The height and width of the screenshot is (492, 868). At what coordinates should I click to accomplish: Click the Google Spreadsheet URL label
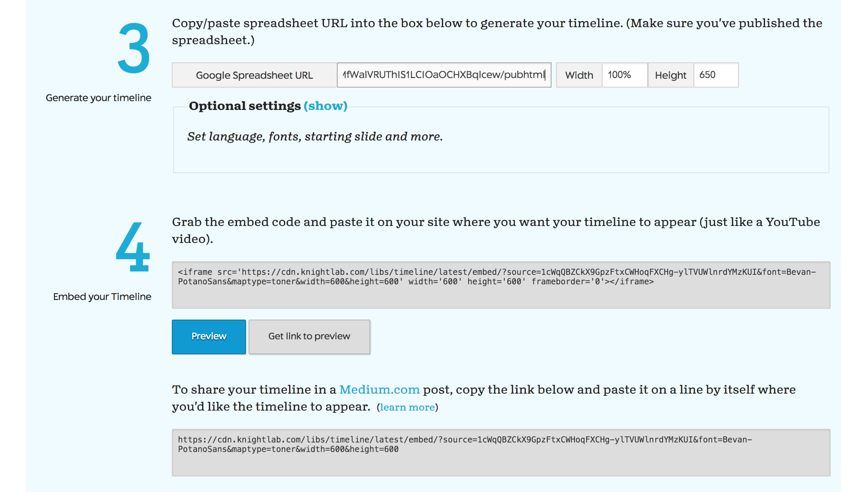coord(254,75)
